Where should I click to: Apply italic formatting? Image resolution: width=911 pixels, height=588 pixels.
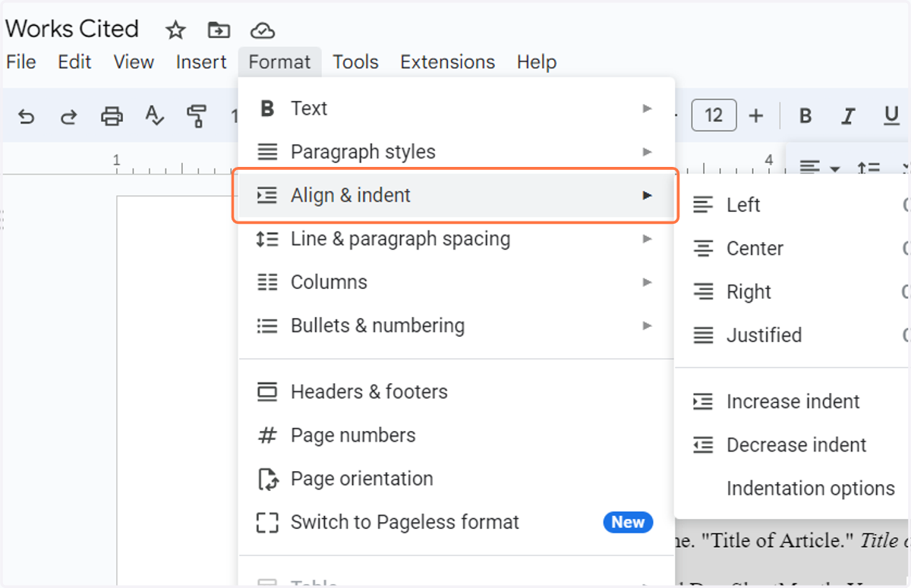849,116
